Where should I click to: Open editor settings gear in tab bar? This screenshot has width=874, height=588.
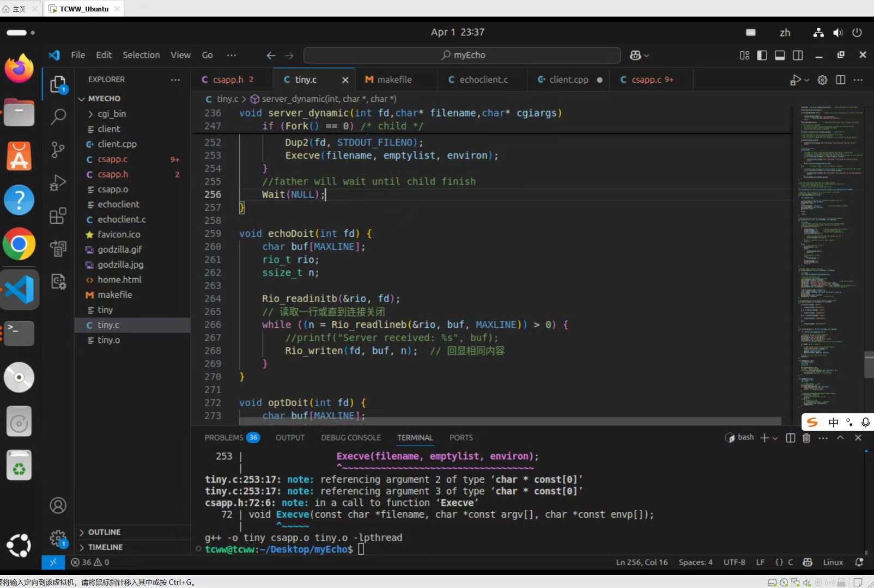point(823,79)
